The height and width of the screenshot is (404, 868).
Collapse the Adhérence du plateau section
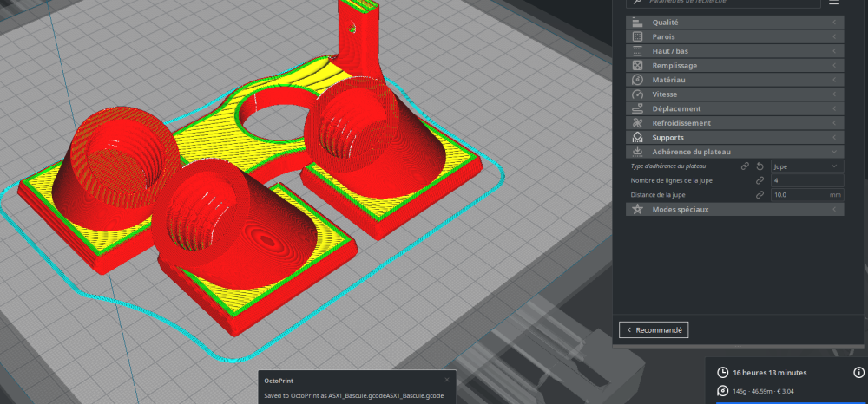[x=734, y=152]
